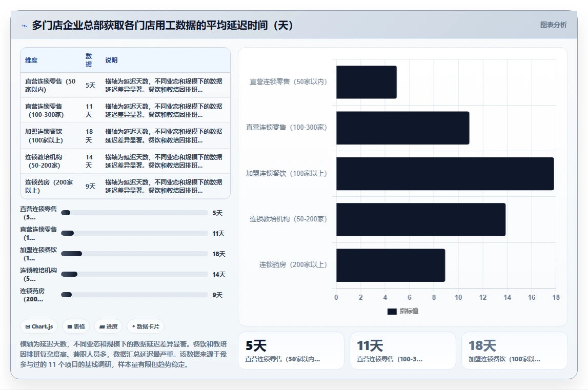Click x-axis tick label 18

[x=556, y=297]
